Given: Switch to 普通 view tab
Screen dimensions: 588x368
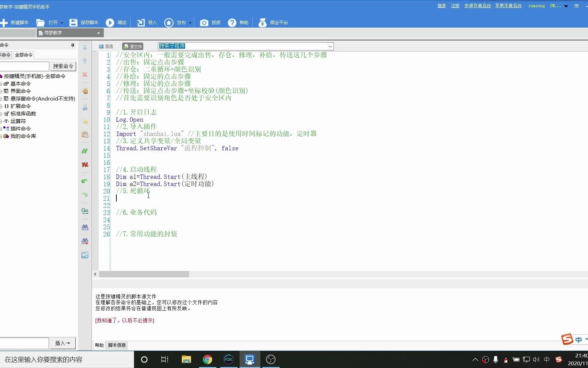Looking at the screenshot, I should (106, 46).
